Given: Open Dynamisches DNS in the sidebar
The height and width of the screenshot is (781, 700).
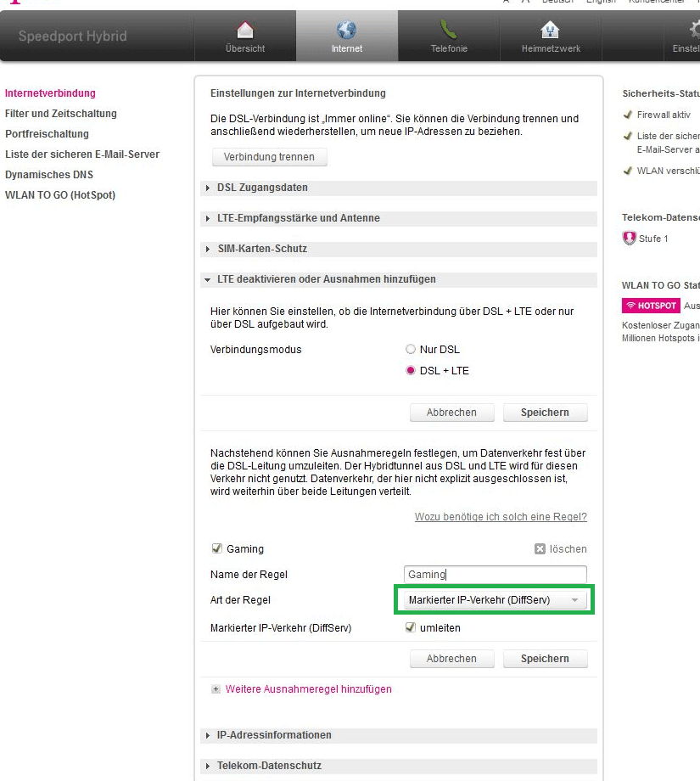Looking at the screenshot, I should tap(49, 175).
